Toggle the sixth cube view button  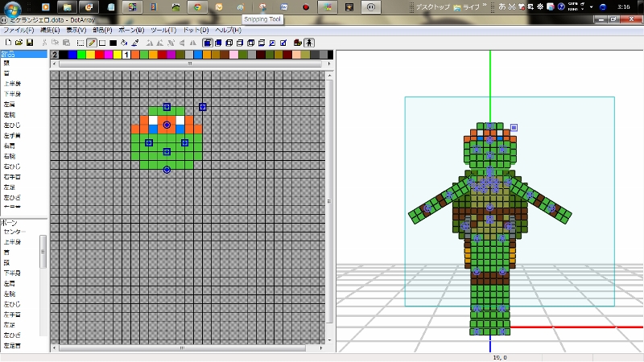click(x=262, y=43)
